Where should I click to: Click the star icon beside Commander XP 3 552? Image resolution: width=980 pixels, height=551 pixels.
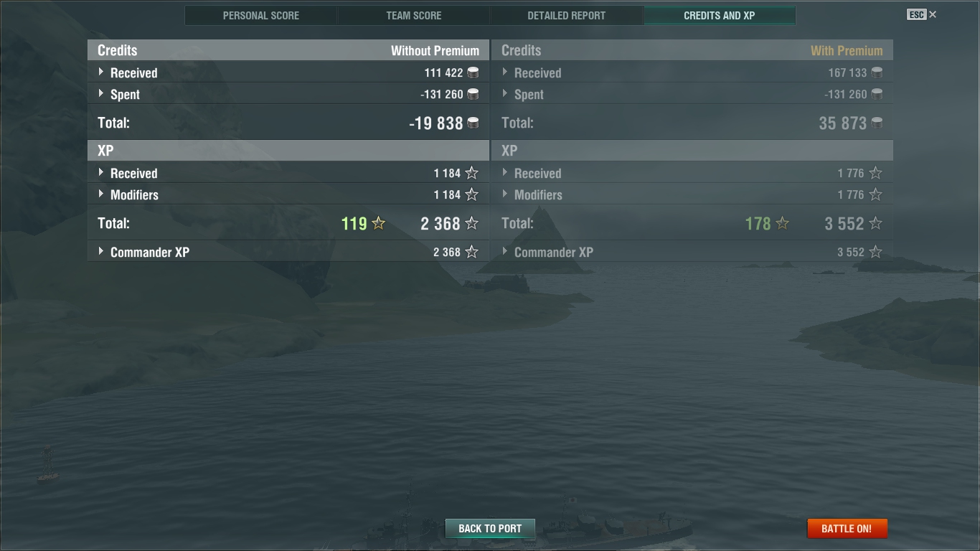(875, 252)
